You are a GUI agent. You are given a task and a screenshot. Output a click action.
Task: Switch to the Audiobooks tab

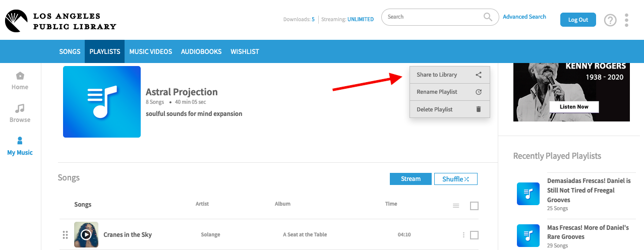(201, 51)
